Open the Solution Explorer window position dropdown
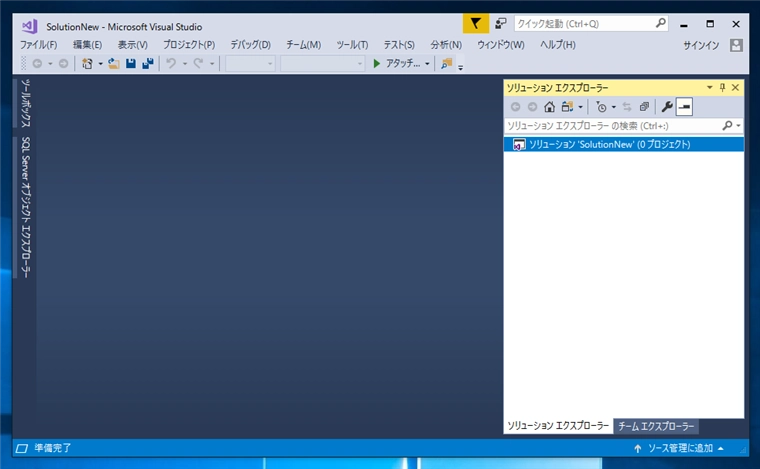Screen dimensions: 760x469 (709, 87)
